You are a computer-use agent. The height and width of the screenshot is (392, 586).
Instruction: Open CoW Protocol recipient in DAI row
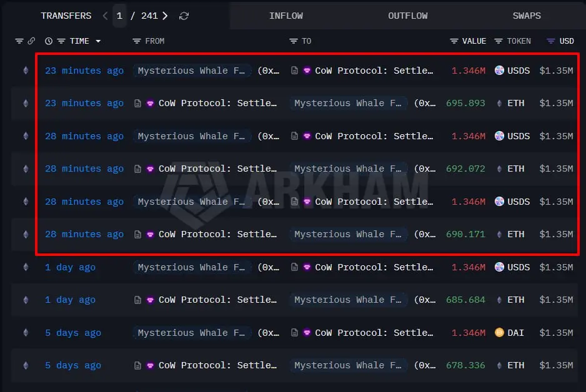tap(374, 333)
